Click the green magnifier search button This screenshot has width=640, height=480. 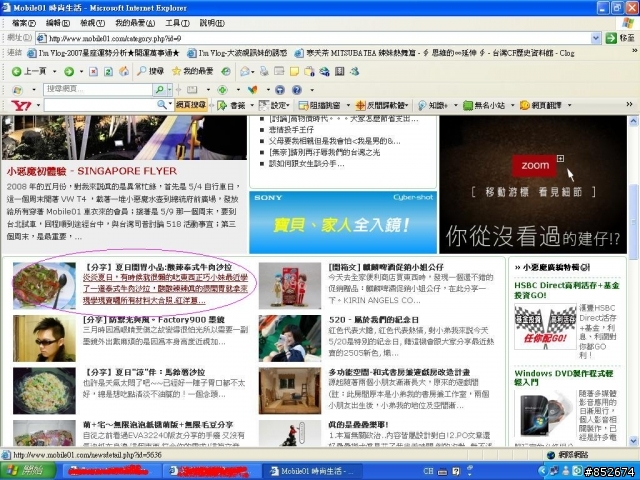click(x=159, y=89)
